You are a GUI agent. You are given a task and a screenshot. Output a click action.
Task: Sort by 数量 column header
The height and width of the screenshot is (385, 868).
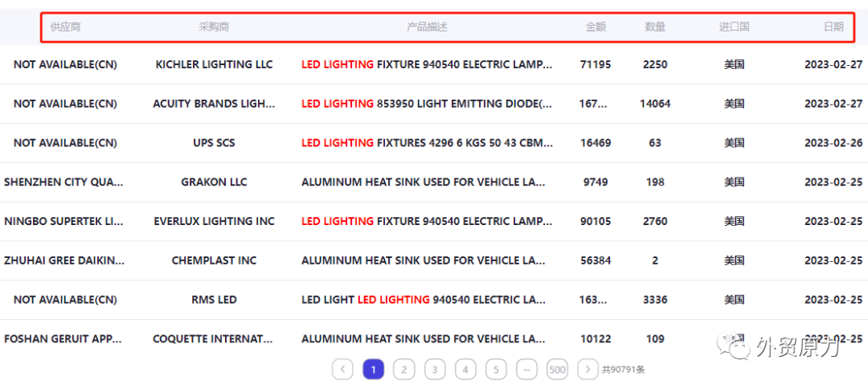(x=655, y=27)
